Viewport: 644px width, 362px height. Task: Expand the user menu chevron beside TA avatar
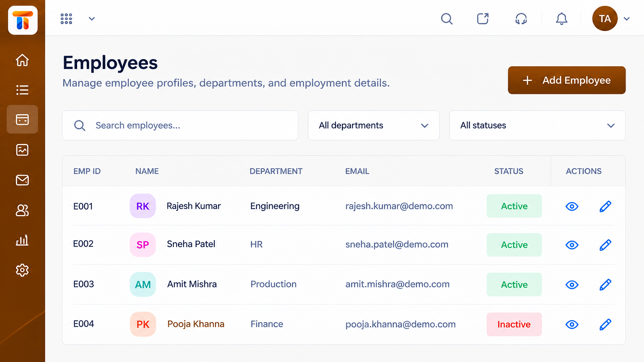coord(627,19)
